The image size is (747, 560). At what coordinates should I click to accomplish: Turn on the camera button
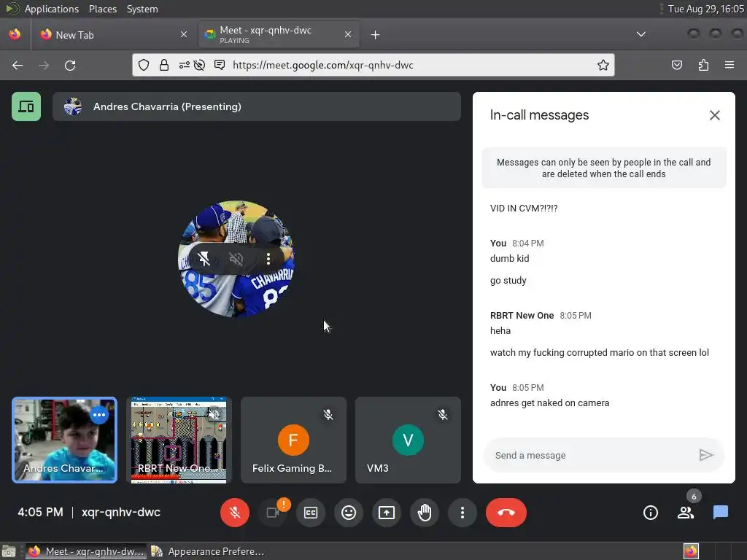[273, 513]
